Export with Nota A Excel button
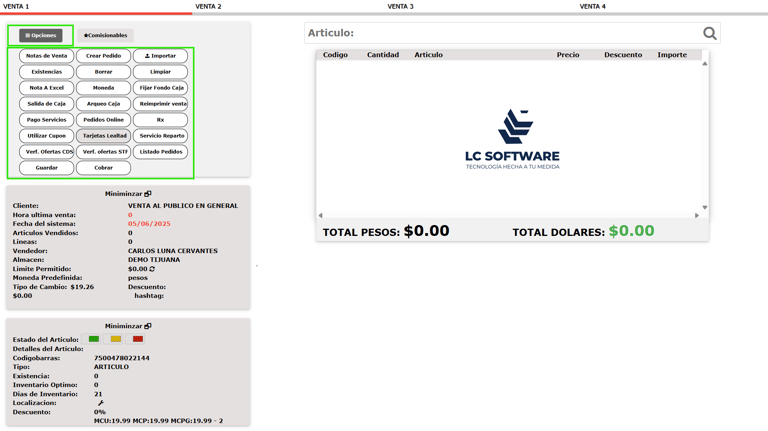 click(47, 88)
